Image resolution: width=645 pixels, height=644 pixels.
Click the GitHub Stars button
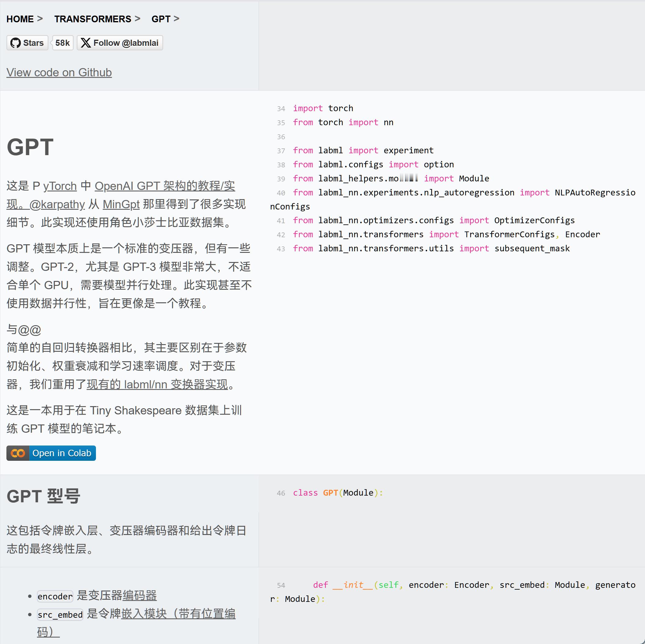27,43
